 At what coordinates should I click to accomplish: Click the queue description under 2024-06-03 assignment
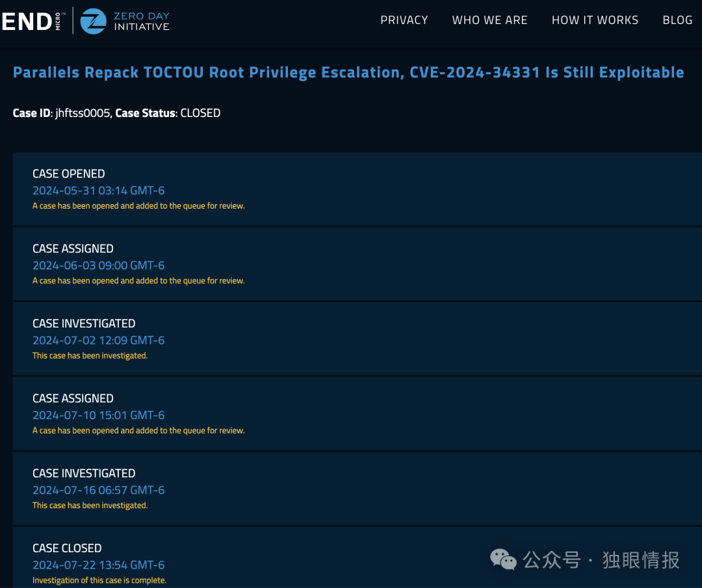click(139, 281)
